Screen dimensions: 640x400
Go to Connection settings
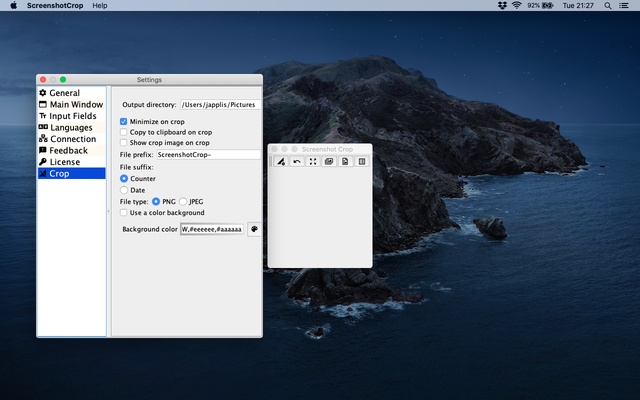71,139
